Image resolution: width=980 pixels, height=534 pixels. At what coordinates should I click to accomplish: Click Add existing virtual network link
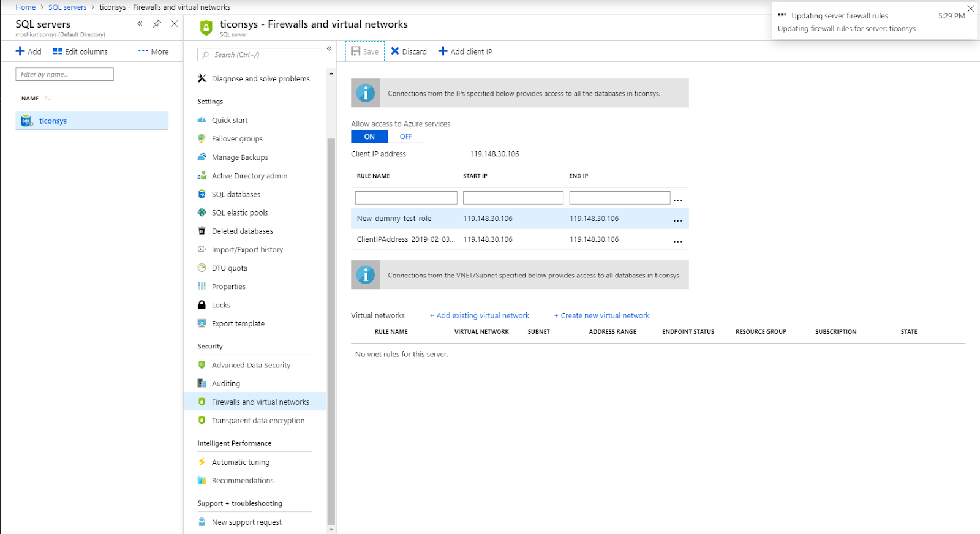click(x=479, y=315)
